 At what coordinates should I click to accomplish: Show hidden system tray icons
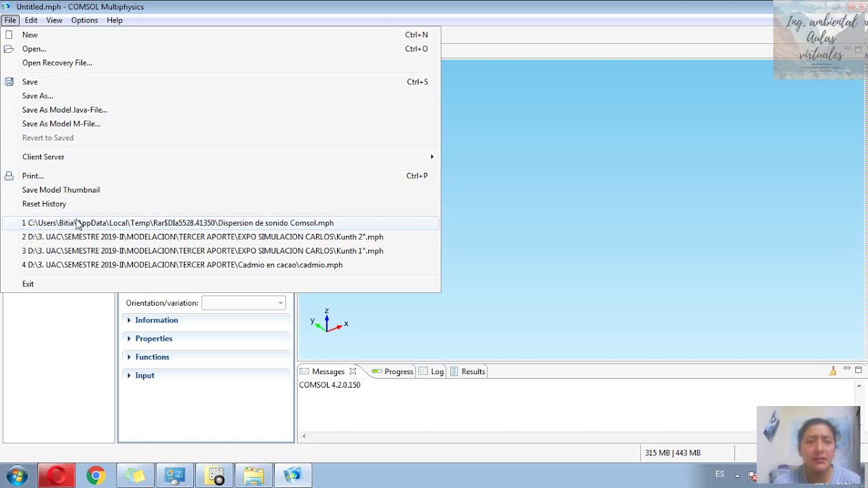coord(737,475)
